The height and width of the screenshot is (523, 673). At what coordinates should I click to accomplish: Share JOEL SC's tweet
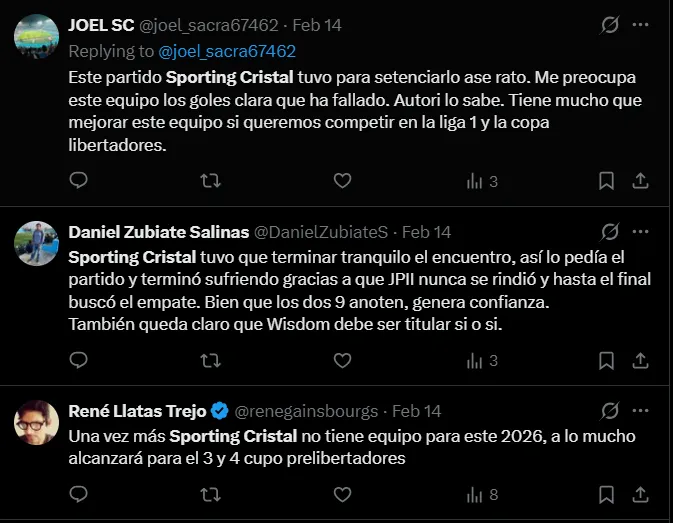click(641, 181)
